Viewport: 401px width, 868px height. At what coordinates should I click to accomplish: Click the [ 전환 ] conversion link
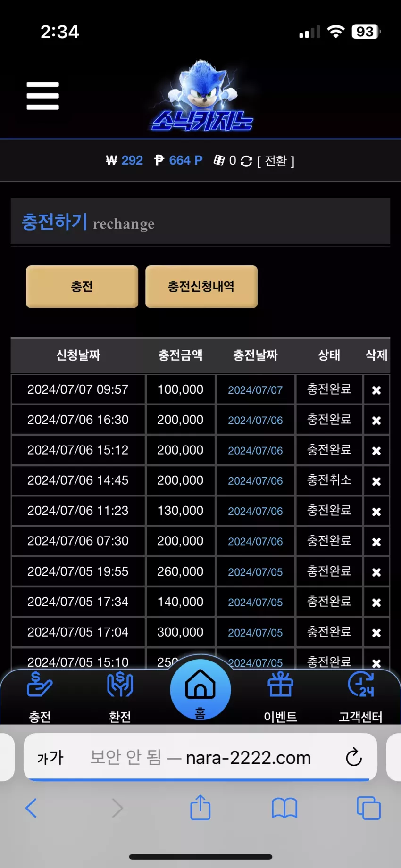276,161
